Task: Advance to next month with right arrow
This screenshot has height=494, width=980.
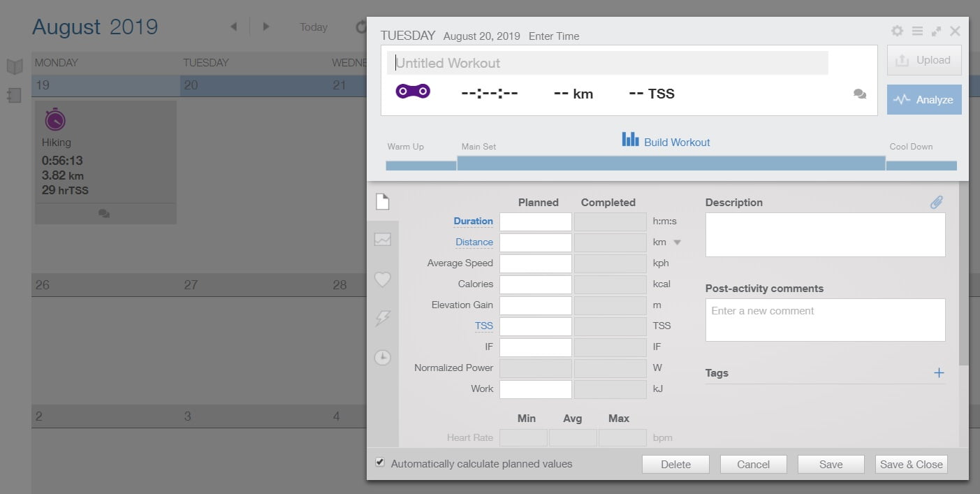Action: click(x=266, y=27)
